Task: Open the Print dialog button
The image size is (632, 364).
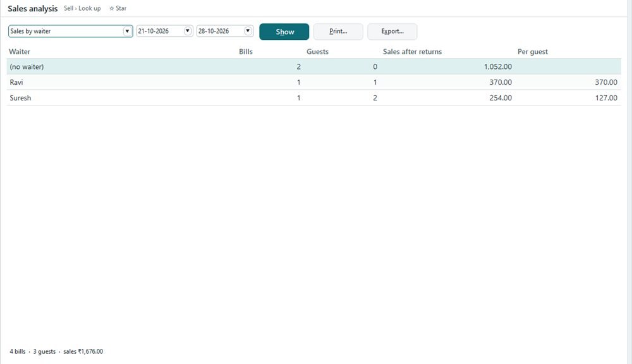Action: 338,32
